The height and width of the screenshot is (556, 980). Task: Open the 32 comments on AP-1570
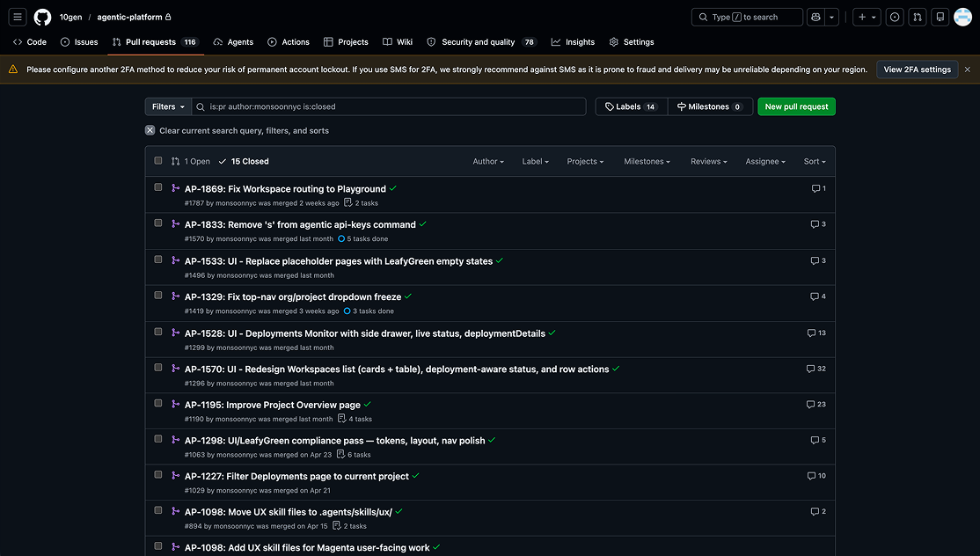[815, 369]
